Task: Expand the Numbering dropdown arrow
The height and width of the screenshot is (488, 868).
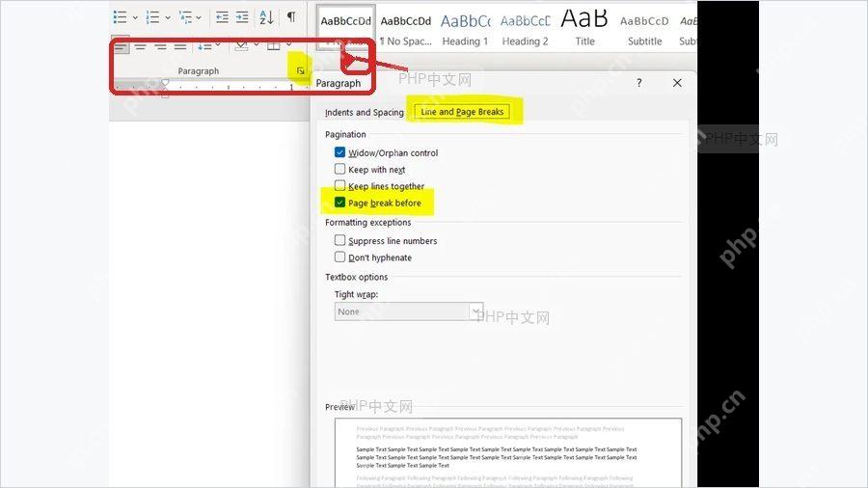Action: coord(168,17)
